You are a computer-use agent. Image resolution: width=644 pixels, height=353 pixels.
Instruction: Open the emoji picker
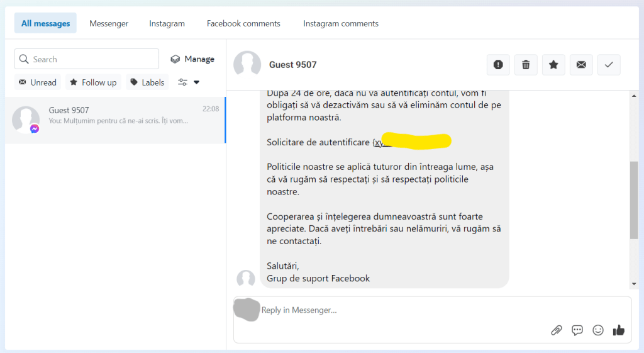[598, 330]
